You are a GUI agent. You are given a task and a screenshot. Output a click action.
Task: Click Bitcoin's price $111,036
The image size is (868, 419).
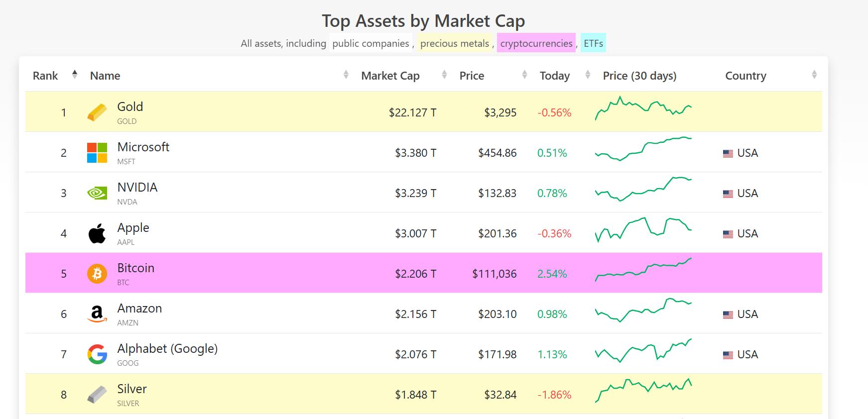(495, 274)
